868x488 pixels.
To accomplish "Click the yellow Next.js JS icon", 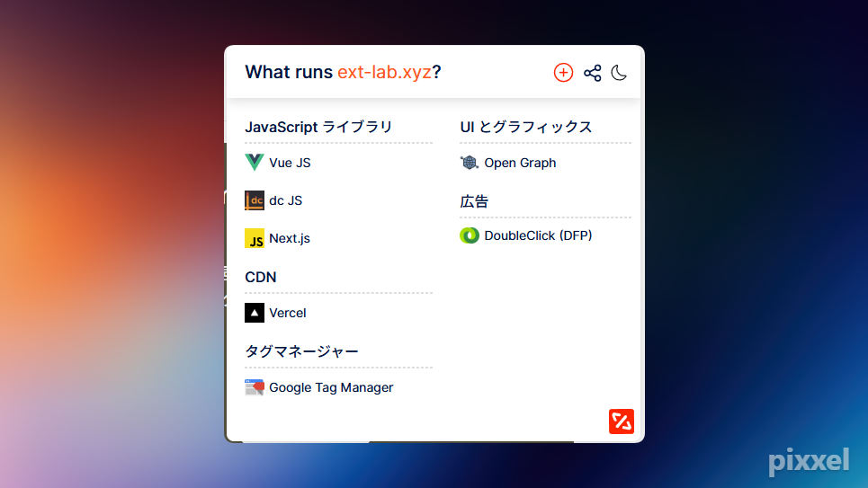I will pyautogui.click(x=254, y=238).
